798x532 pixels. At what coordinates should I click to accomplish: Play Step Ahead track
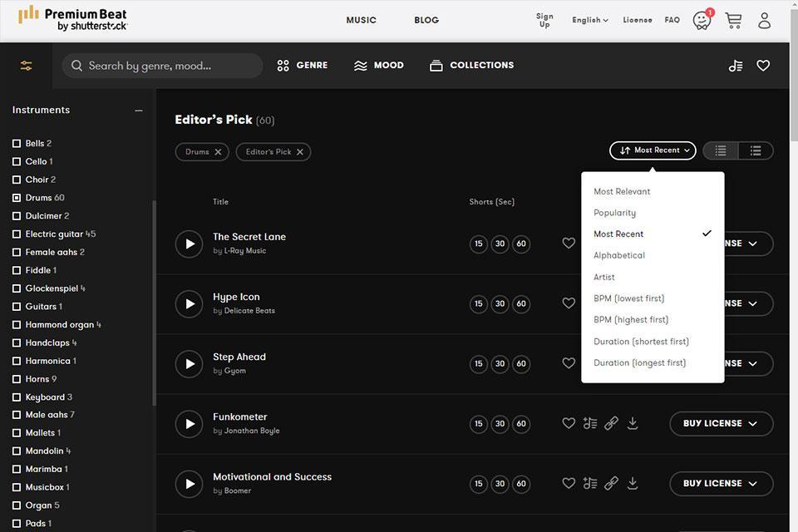click(189, 364)
